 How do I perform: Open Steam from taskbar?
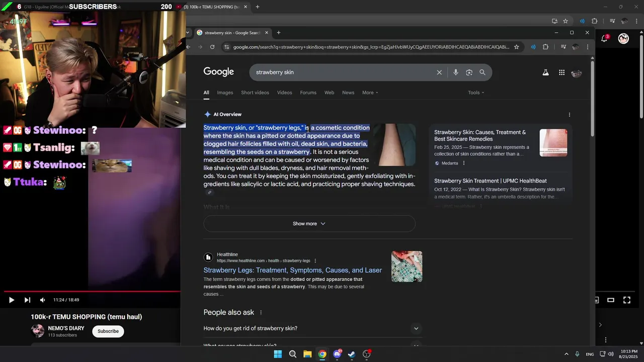coord(352,354)
